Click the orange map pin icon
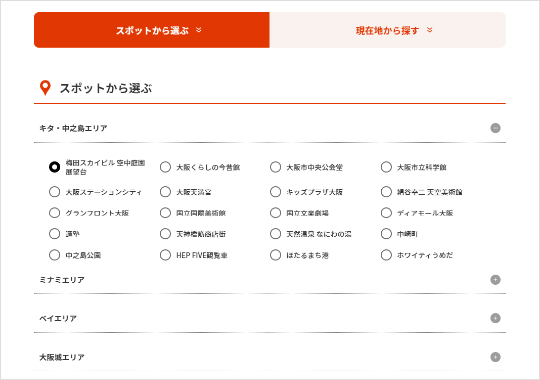Image resolution: width=540 pixels, height=380 pixels. 45,88
